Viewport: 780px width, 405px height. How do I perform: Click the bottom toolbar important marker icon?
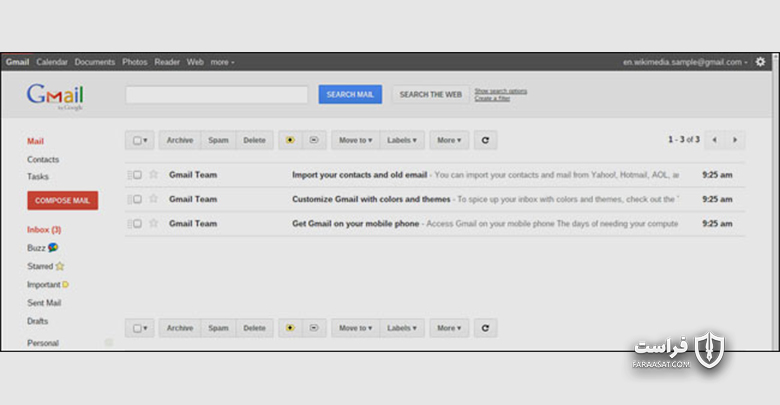click(290, 328)
